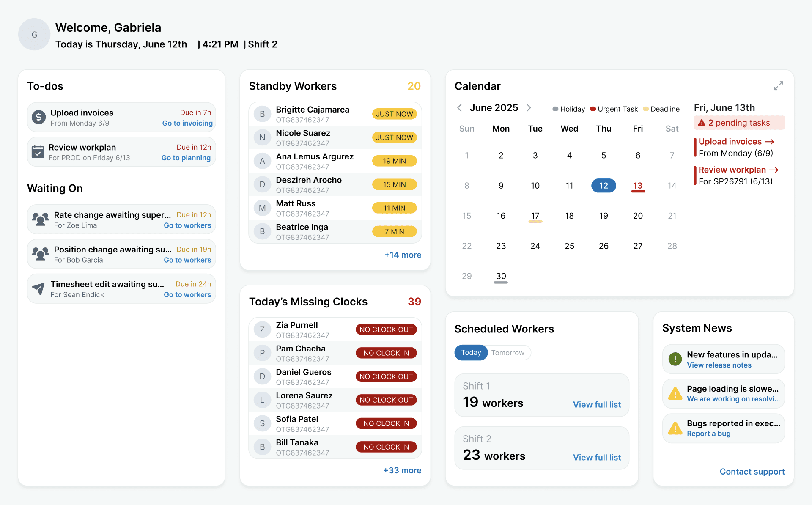The width and height of the screenshot is (812, 505).
Task: Click the green exclamation New features icon
Action: pyautogui.click(x=675, y=359)
